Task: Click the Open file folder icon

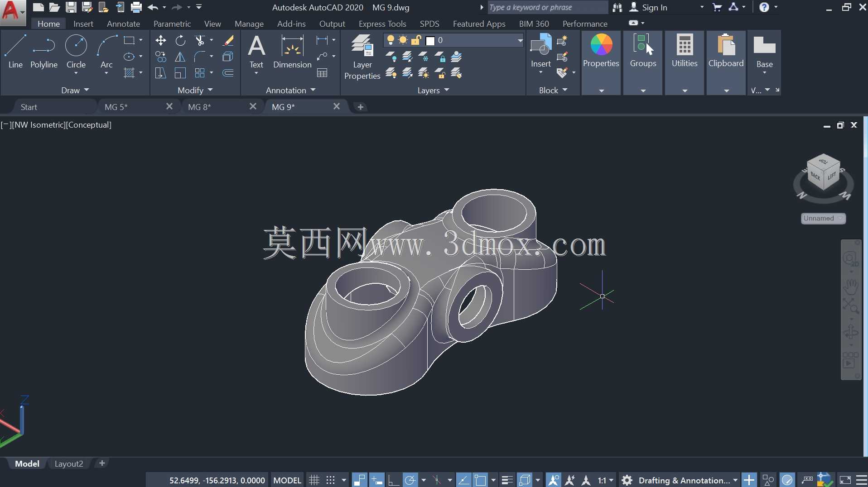Action: 54,7
